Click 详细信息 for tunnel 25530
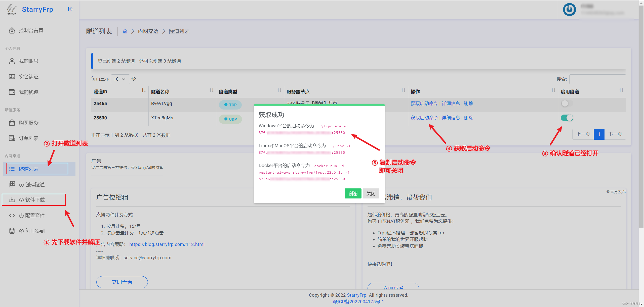This screenshot has height=307, width=644. coord(451,118)
